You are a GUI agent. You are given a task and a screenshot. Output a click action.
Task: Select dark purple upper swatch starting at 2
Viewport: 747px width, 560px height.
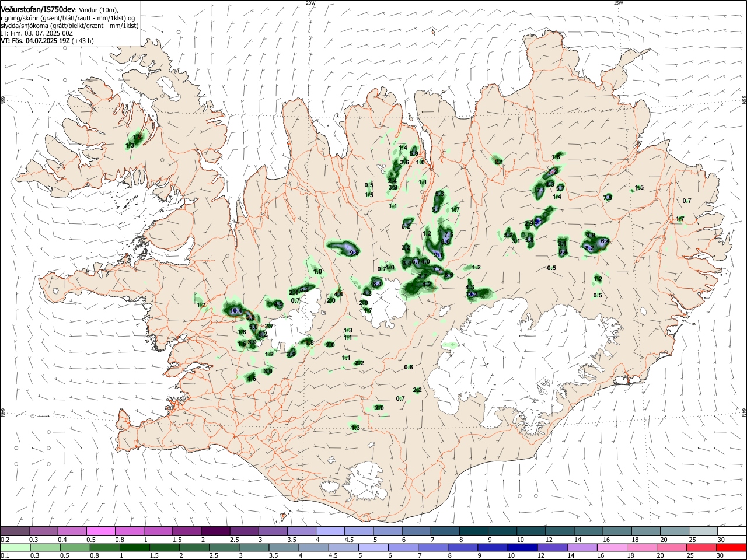pyautogui.click(x=215, y=531)
